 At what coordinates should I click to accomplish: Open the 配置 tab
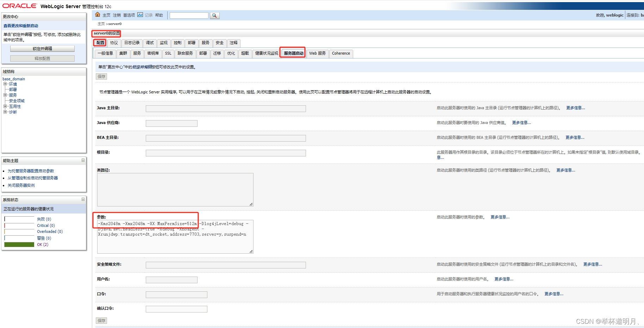100,43
